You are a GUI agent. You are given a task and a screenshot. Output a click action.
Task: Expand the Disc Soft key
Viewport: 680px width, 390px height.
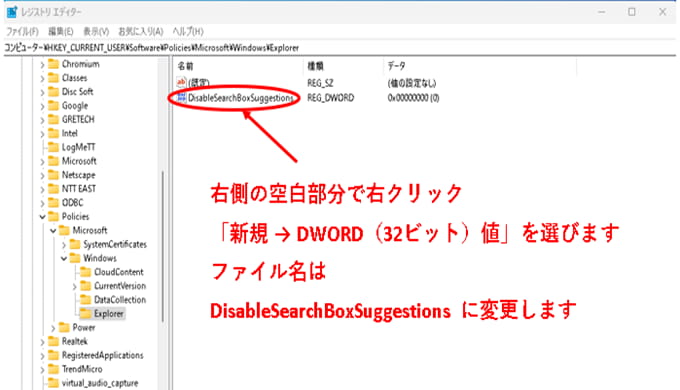coord(42,92)
